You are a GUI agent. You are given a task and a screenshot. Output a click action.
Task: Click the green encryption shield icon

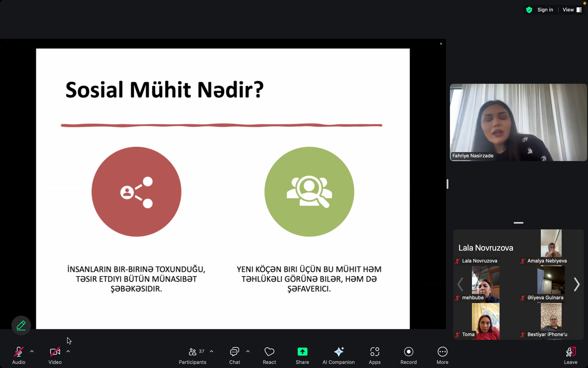(529, 10)
